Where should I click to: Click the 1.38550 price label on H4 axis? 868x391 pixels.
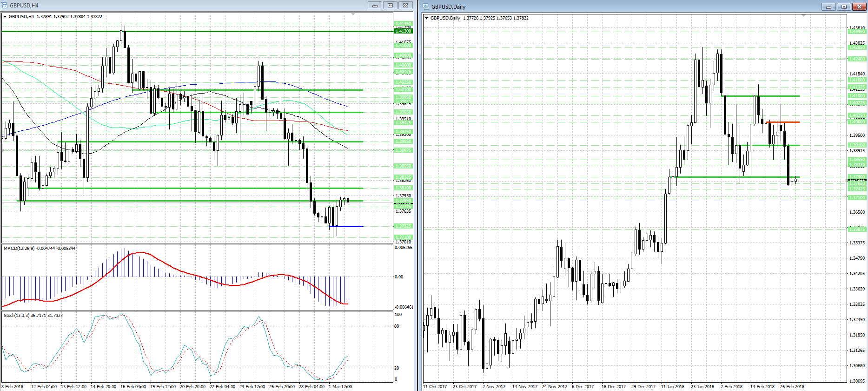[403, 166]
